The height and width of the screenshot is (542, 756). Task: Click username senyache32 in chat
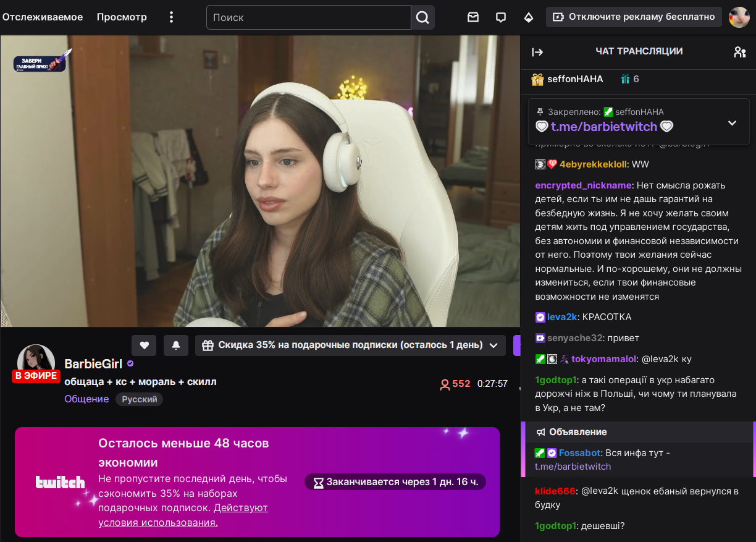(574, 338)
